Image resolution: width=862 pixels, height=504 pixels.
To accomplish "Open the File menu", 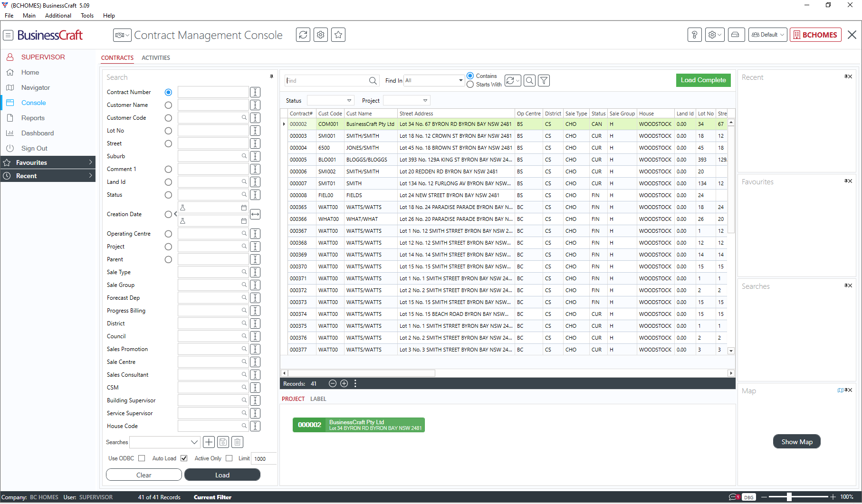I will point(9,16).
